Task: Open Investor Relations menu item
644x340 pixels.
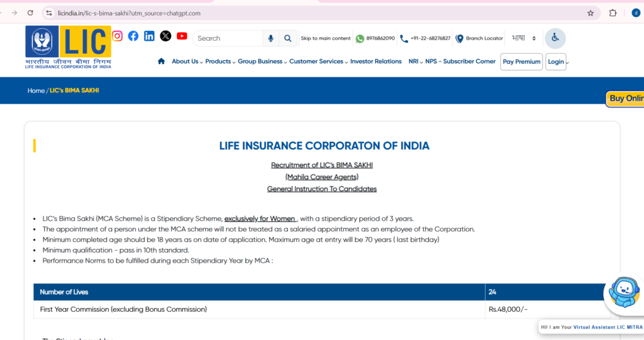Action: 376,61
